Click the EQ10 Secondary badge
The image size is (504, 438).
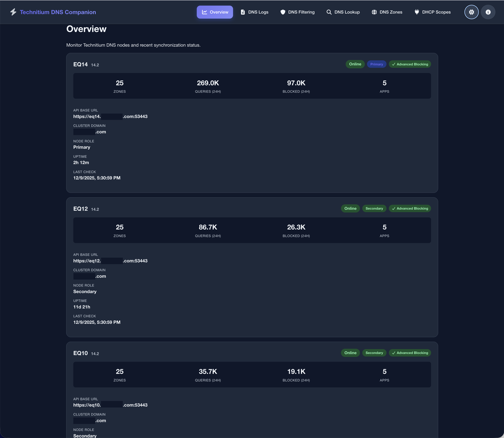(374, 353)
